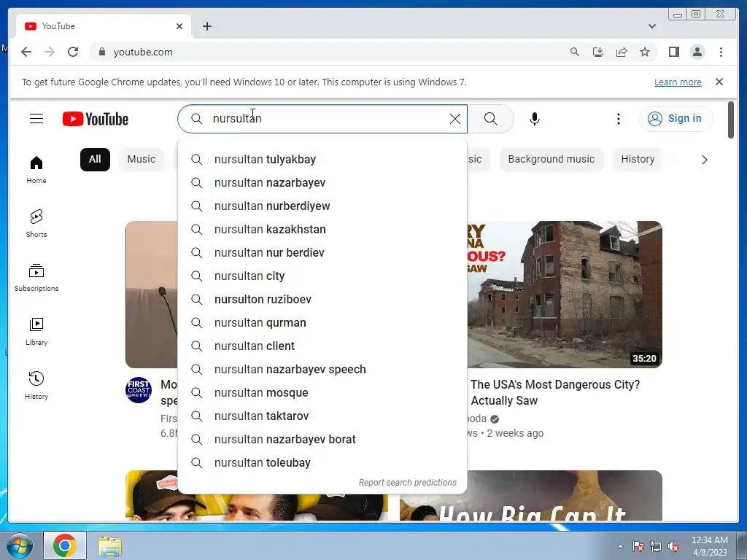Clear the search box with X icon
Viewport: 747px width, 560px height.
coord(455,119)
